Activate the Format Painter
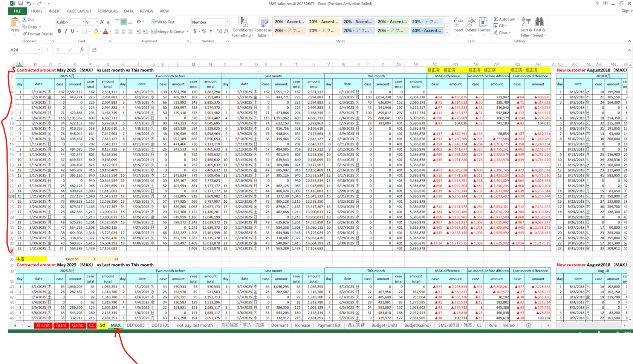633x364 pixels. pyautogui.click(x=38, y=34)
